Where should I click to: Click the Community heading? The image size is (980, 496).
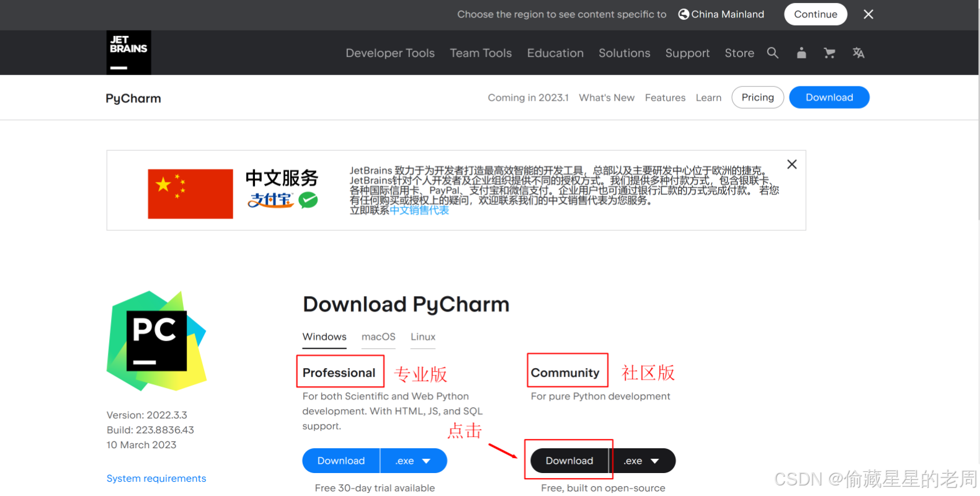coord(565,372)
